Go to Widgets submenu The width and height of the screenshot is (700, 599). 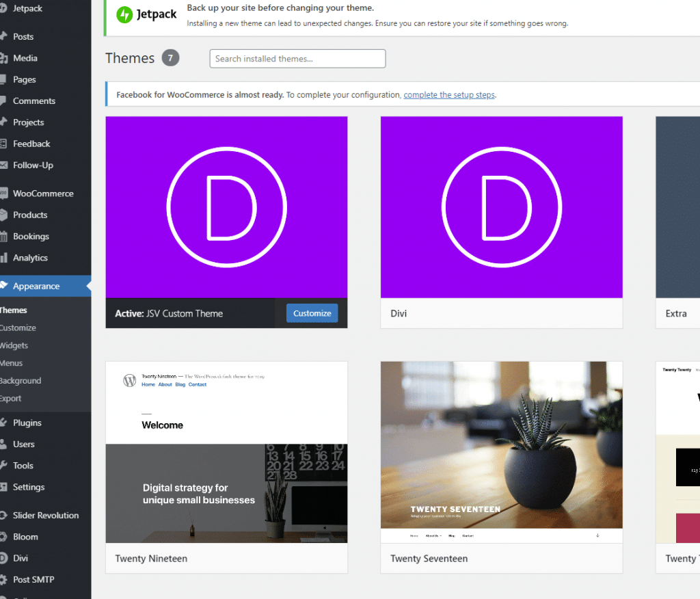14,345
